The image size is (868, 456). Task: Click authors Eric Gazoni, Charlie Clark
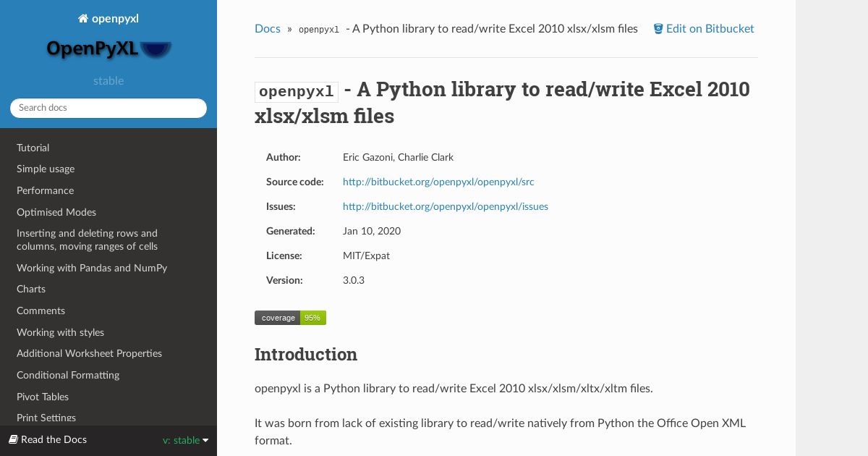pos(399,157)
